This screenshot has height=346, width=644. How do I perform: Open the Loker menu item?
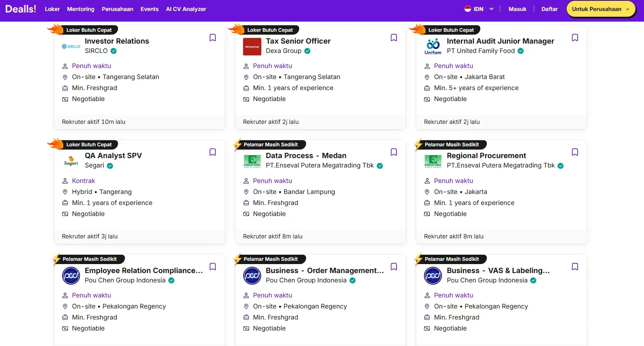(x=52, y=9)
